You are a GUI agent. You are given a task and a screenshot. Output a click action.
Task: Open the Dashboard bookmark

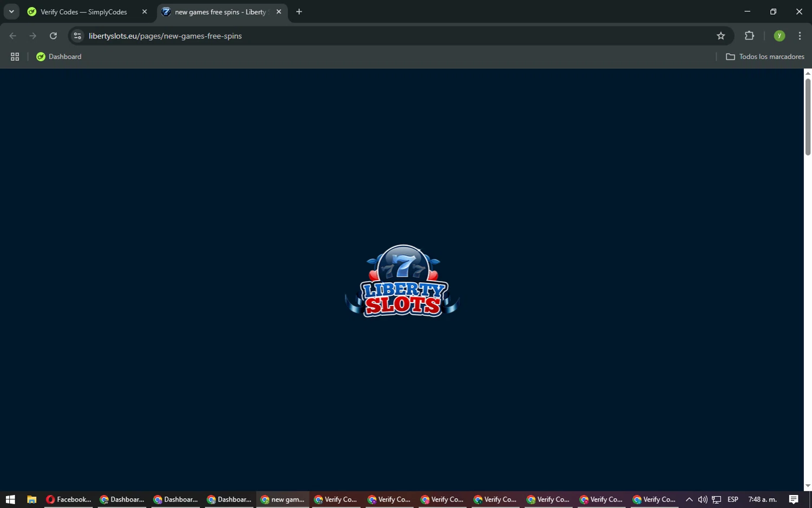coord(59,57)
